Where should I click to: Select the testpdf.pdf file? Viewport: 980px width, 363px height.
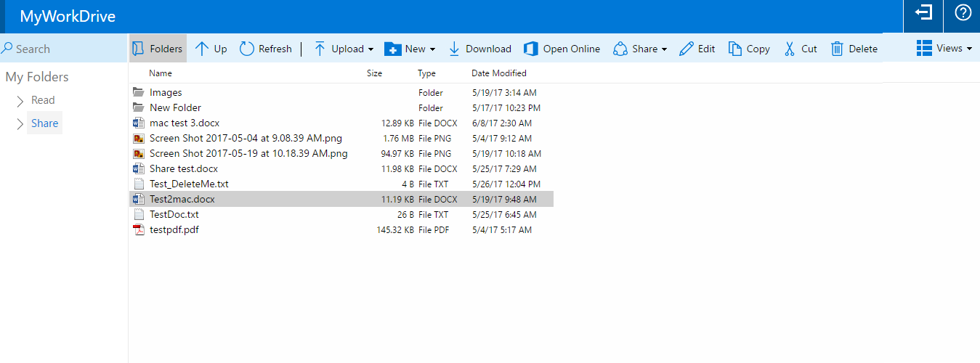[x=174, y=230]
